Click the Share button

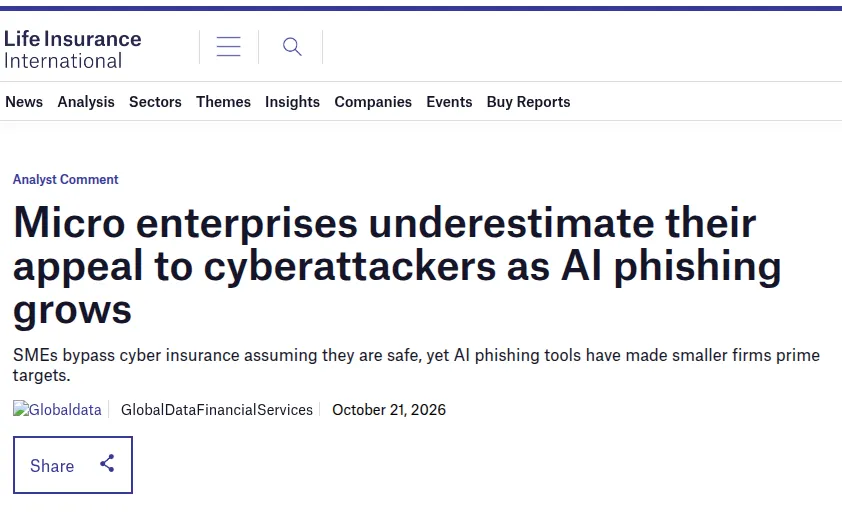(x=73, y=465)
